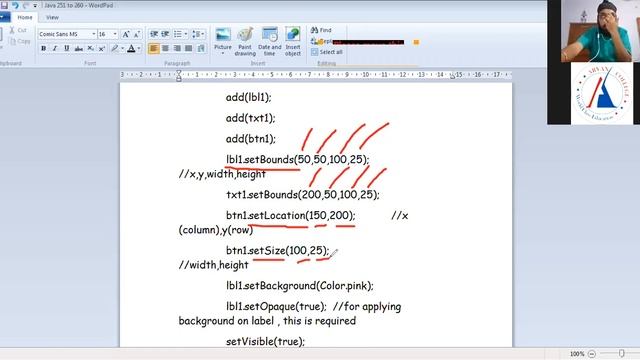Click the left indent marker on ruler

(178, 76)
